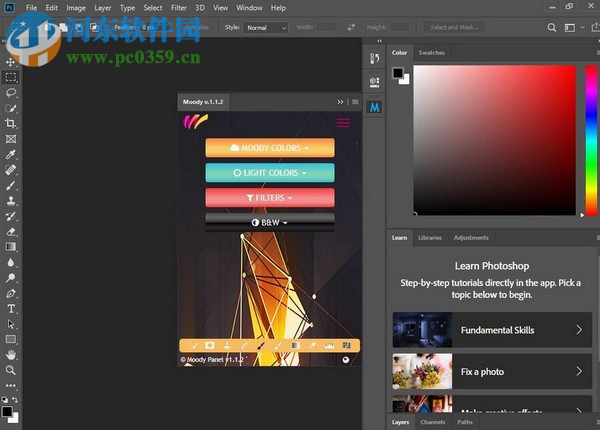Open the History panel icon

click(x=374, y=59)
